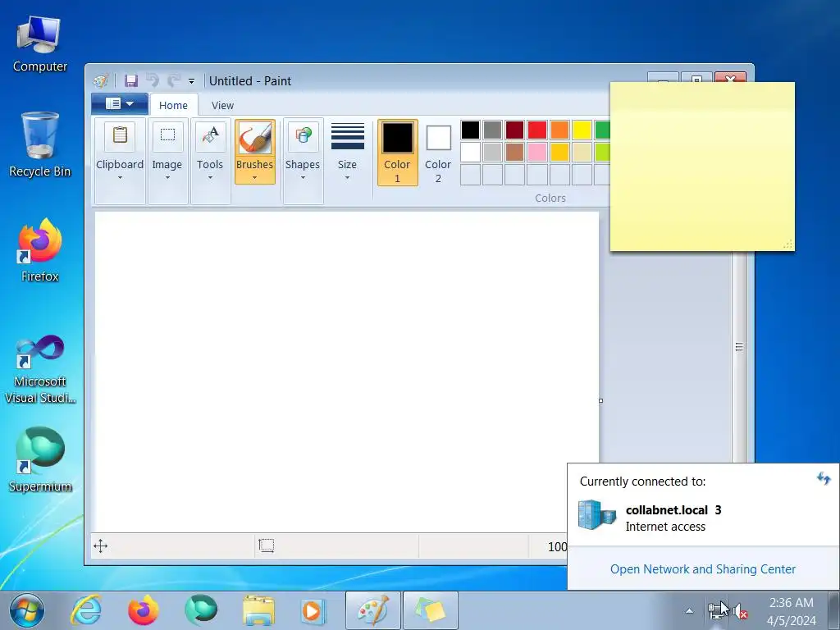The width and height of the screenshot is (840, 630).
Task: Click the Paint application icon in the title bar
Action: pos(100,81)
